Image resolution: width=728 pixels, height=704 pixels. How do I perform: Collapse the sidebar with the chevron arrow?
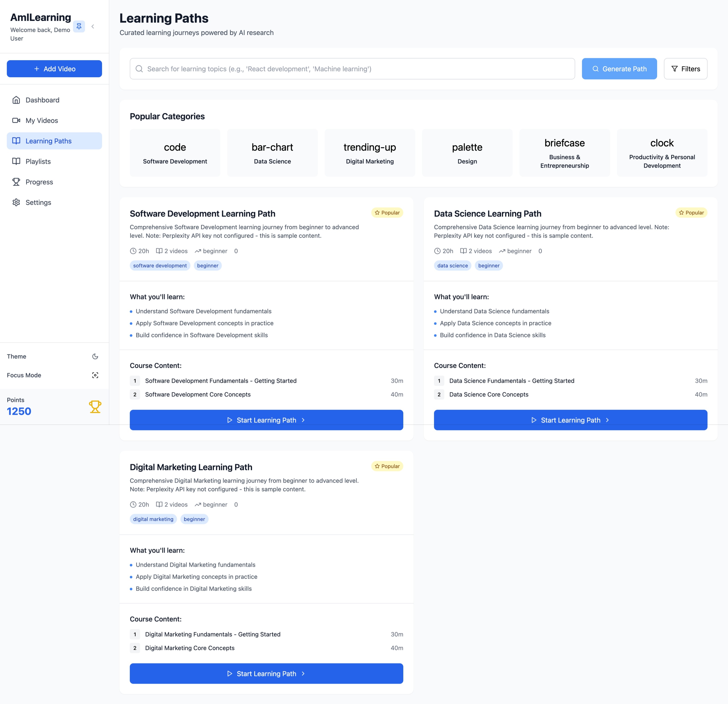[93, 26]
